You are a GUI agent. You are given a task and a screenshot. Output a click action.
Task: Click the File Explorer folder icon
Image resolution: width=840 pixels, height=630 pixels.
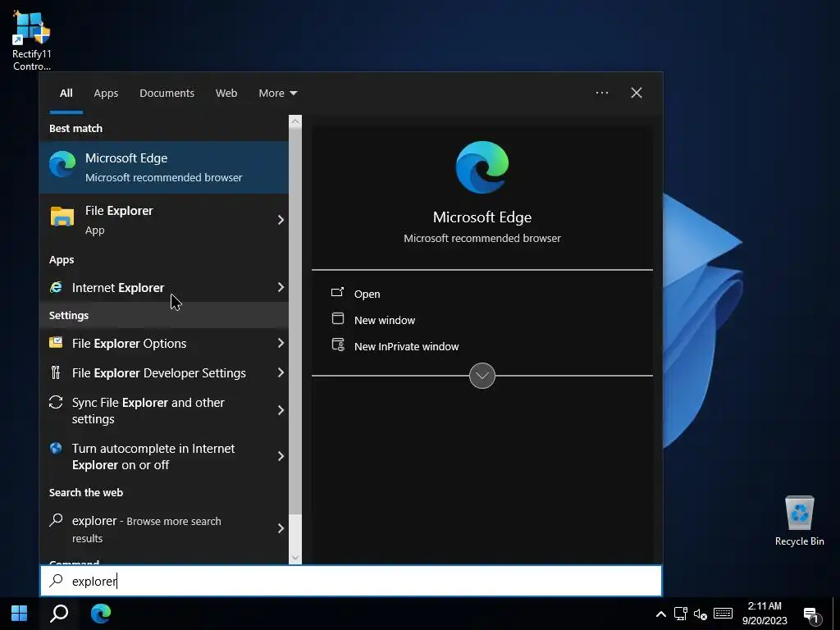click(62, 217)
